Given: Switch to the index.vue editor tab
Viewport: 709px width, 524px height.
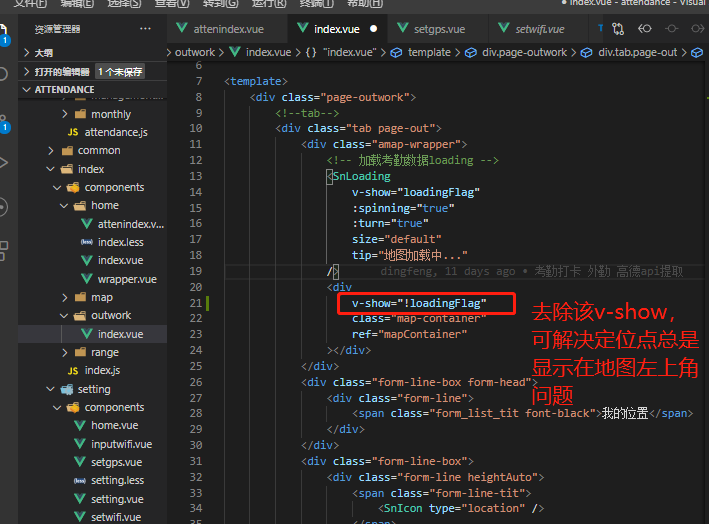Looking at the screenshot, I should (x=337, y=29).
